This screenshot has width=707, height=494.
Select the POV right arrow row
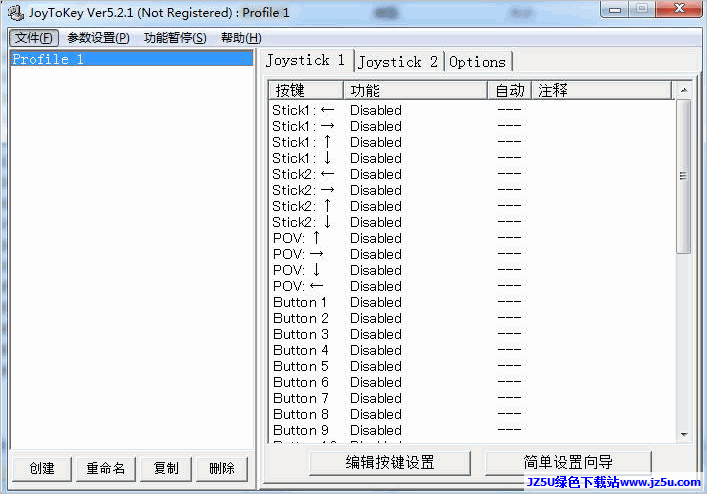[472, 254]
